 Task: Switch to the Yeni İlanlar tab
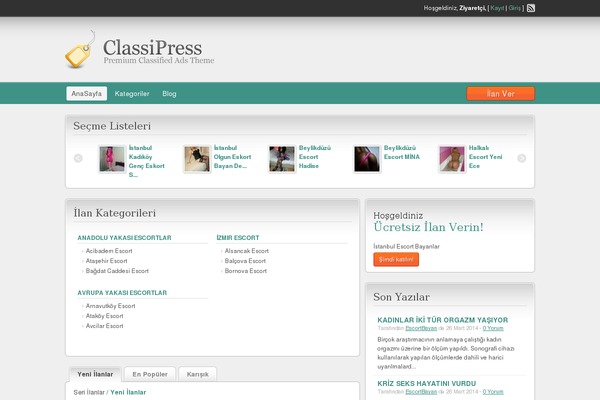click(95, 374)
